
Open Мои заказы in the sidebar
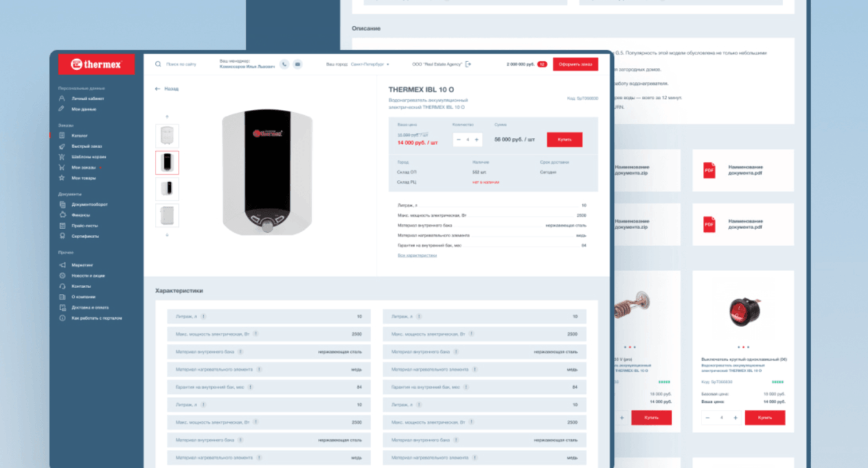click(x=84, y=167)
